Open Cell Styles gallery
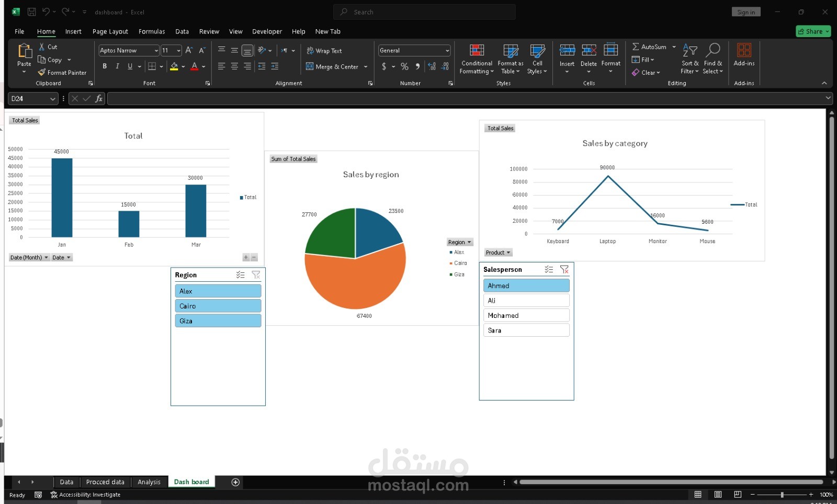 tap(537, 59)
